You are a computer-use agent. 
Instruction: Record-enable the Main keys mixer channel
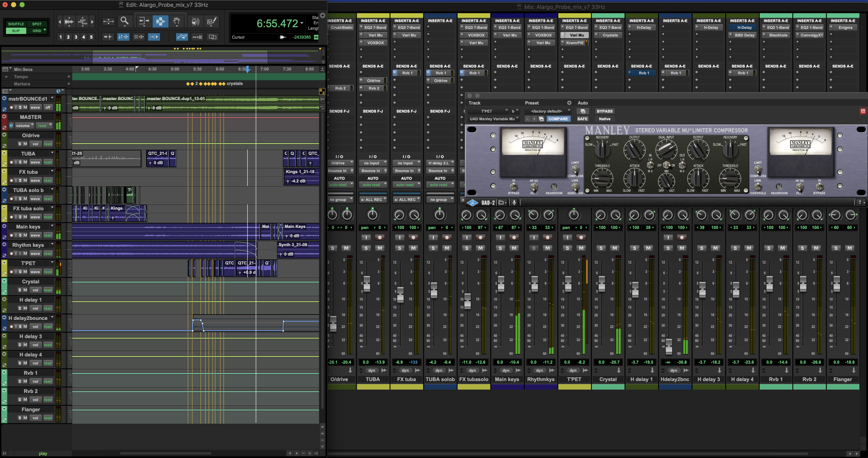[514, 238]
